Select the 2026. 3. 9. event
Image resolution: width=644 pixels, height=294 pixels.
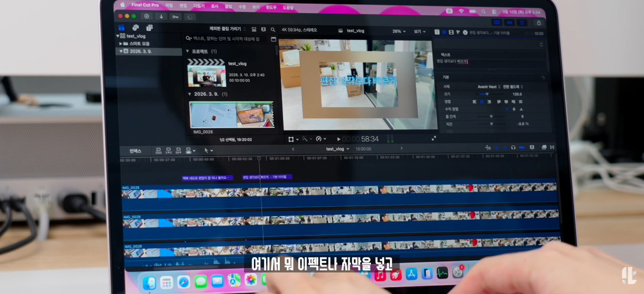click(148, 52)
